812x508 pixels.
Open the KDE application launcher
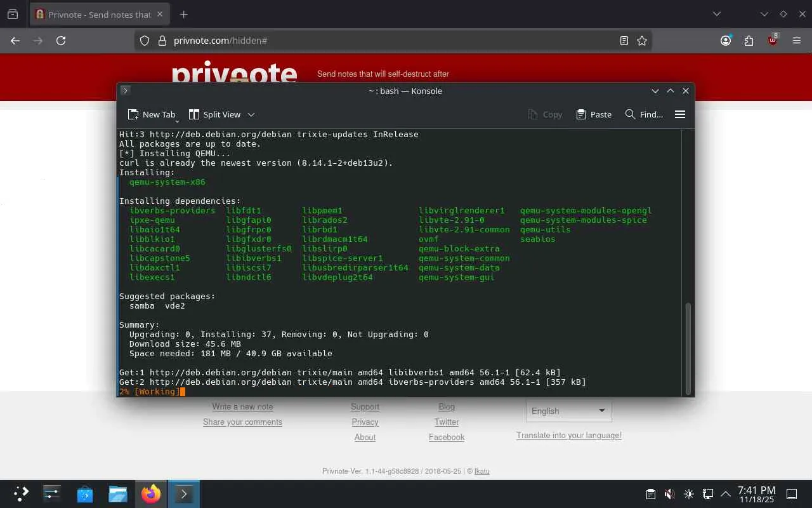(x=22, y=494)
